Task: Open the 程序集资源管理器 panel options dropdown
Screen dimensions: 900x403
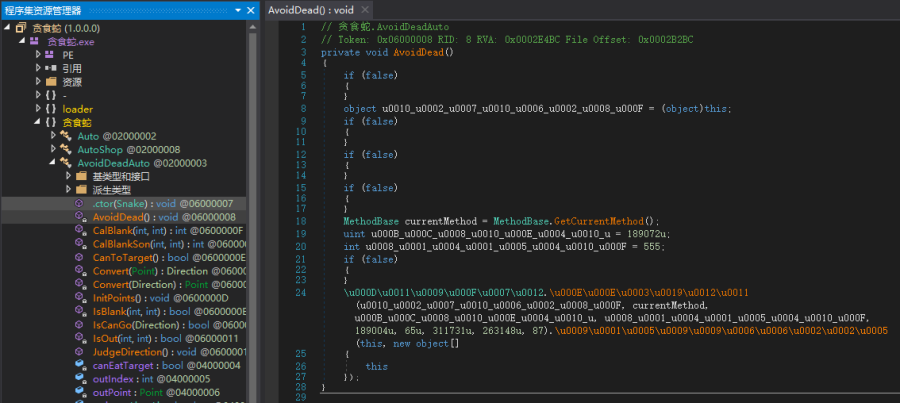Action: click(x=238, y=10)
